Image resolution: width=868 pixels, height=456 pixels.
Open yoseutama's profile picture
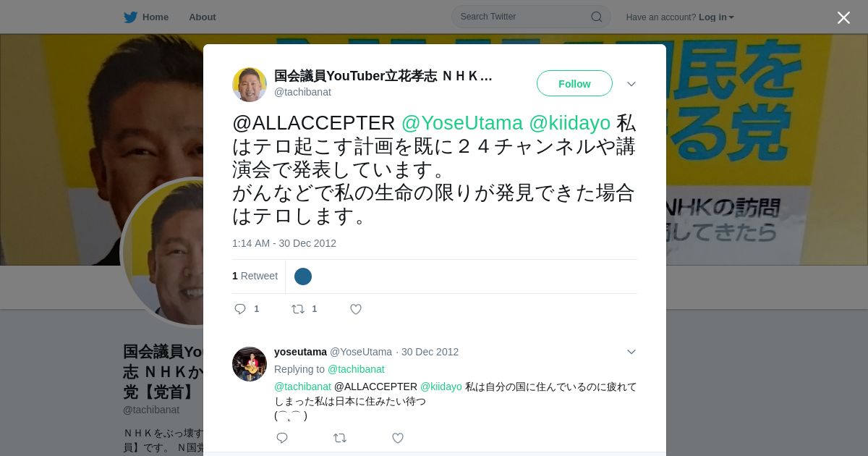pos(250,364)
